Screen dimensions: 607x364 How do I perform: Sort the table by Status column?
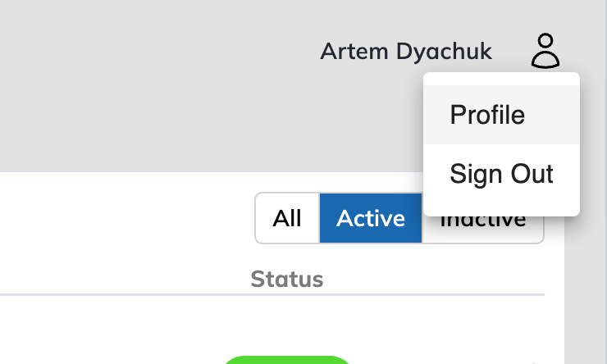click(287, 280)
